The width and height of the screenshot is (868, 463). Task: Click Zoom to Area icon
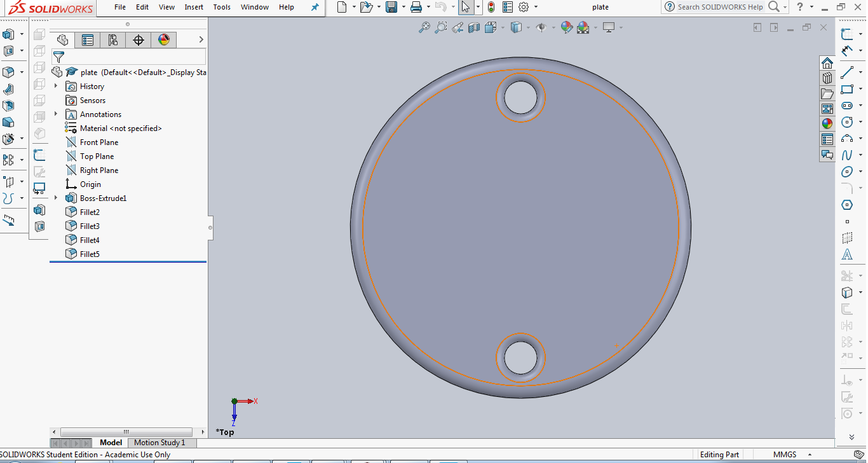click(x=440, y=27)
